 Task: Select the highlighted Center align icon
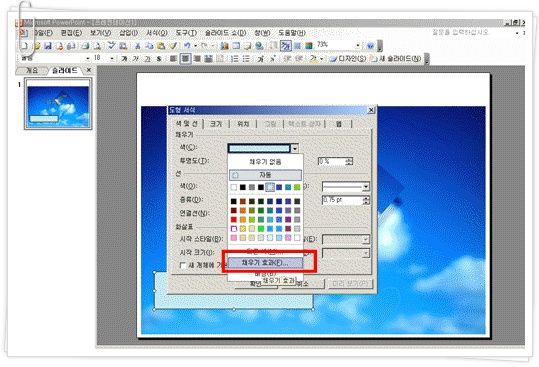coord(185,59)
